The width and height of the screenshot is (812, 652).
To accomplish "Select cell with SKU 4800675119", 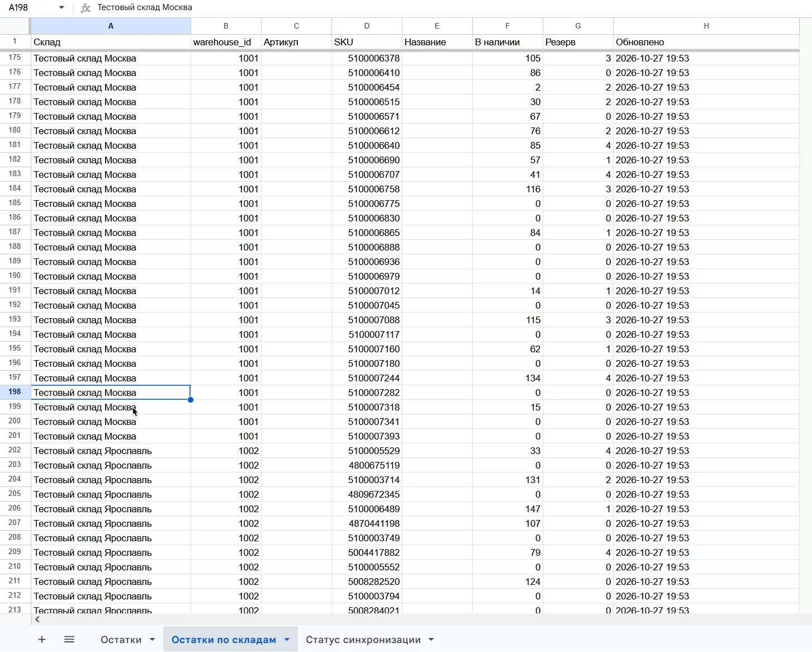I will [x=367, y=465].
